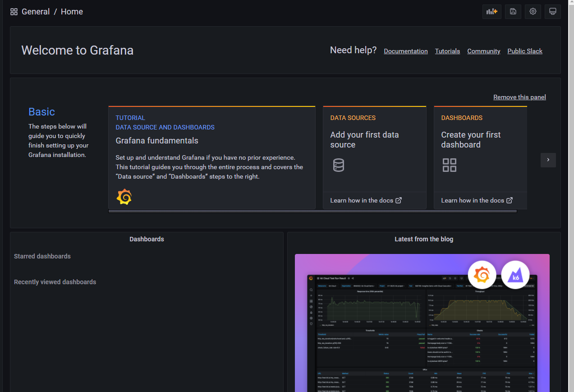Click the Dashboards panel title
574x392 pixels.
(x=147, y=239)
